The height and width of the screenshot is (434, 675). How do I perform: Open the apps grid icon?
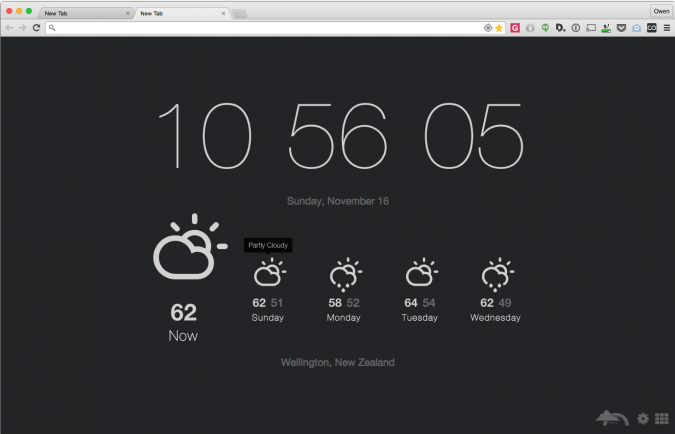pyautogui.click(x=661, y=418)
